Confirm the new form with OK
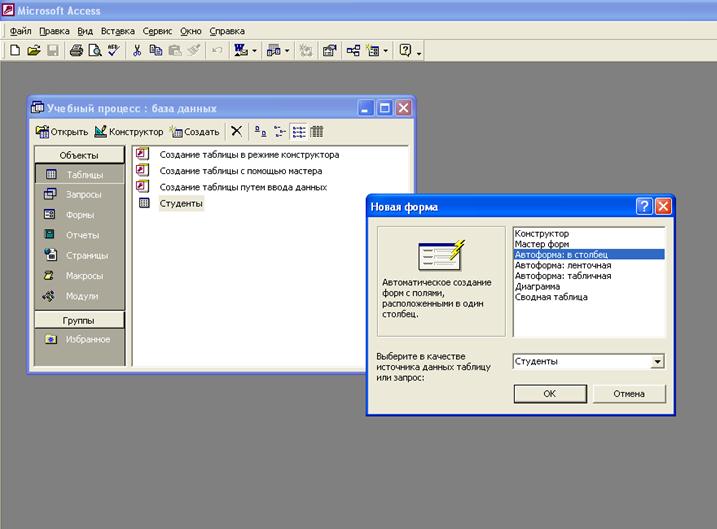 550,394
